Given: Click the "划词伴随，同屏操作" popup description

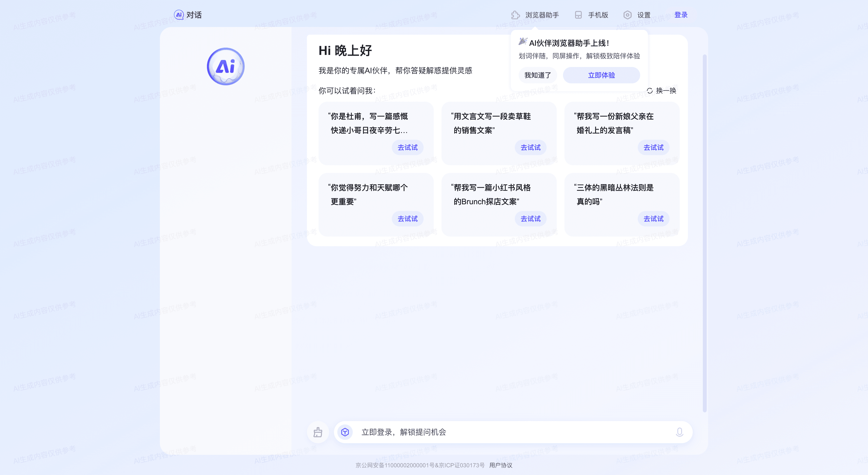Looking at the screenshot, I should pos(579,56).
